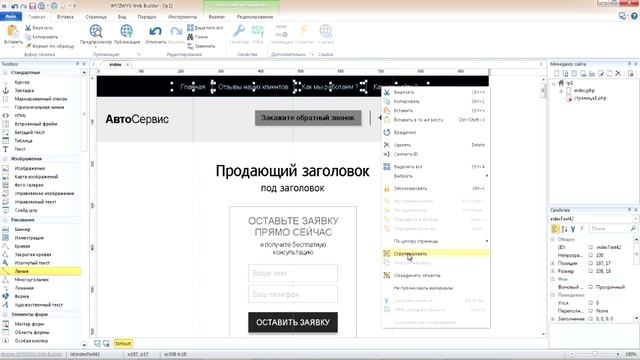The height and width of the screenshot is (360, 640).
Task: Select Формат по образцу format painter
Action: pyautogui.click(x=49, y=46)
